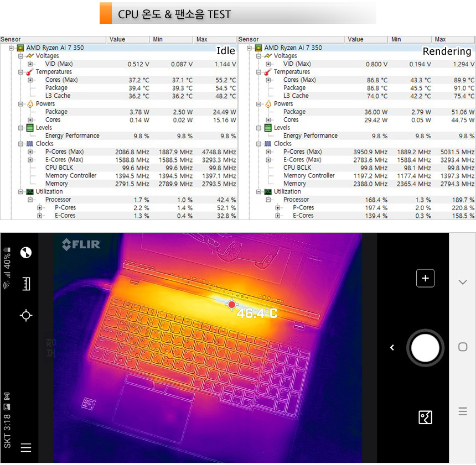
Task: Open the FLIR color palette icon
Action: click(25, 253)
